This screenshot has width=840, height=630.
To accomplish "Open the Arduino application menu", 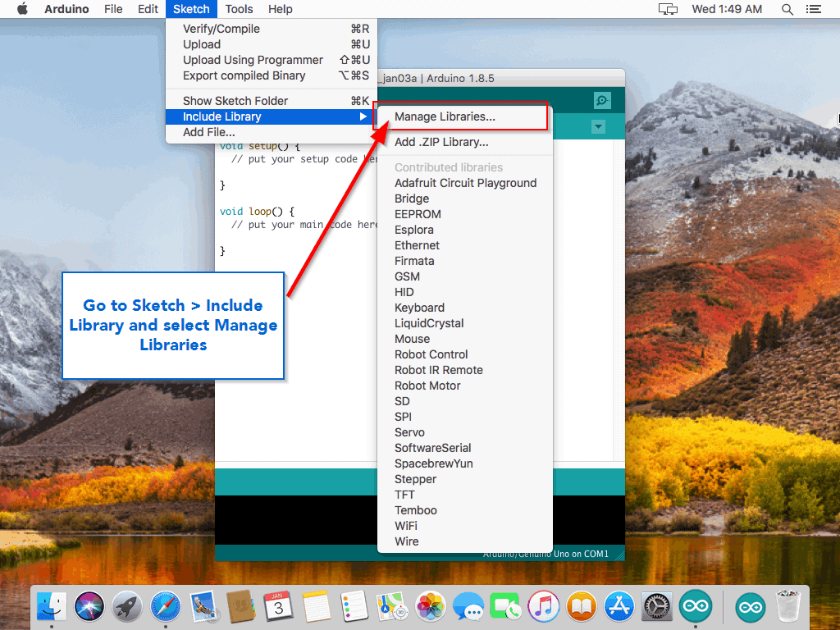I will click(66, 9).
